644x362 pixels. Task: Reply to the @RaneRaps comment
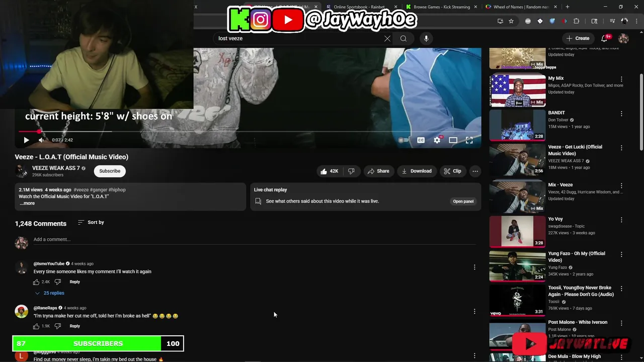pos(74,326)
